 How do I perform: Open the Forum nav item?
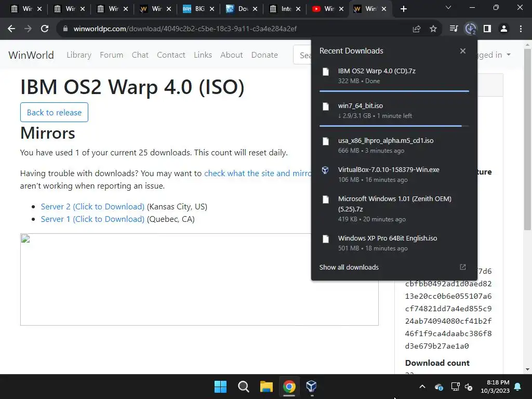pyautogui.click(x=111, y=55)
